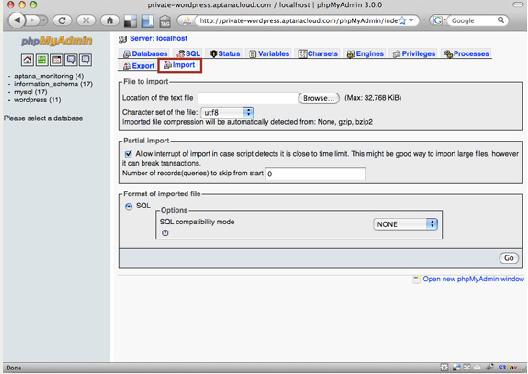Open the query window icon in sidebar
Screen dimensions: 528x374
coord(56,60)
